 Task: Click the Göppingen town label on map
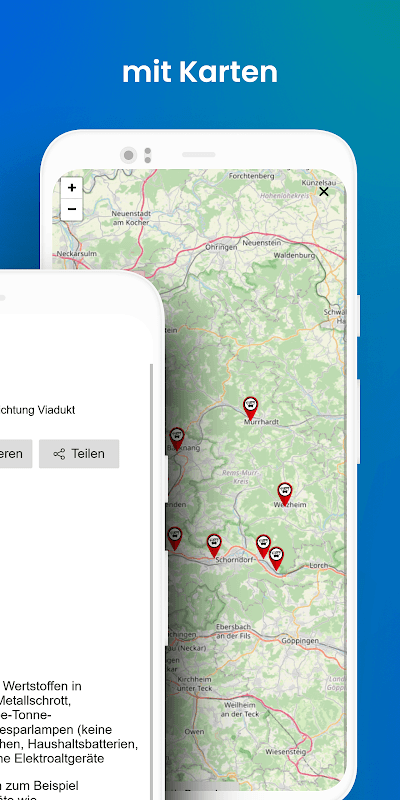300,640
